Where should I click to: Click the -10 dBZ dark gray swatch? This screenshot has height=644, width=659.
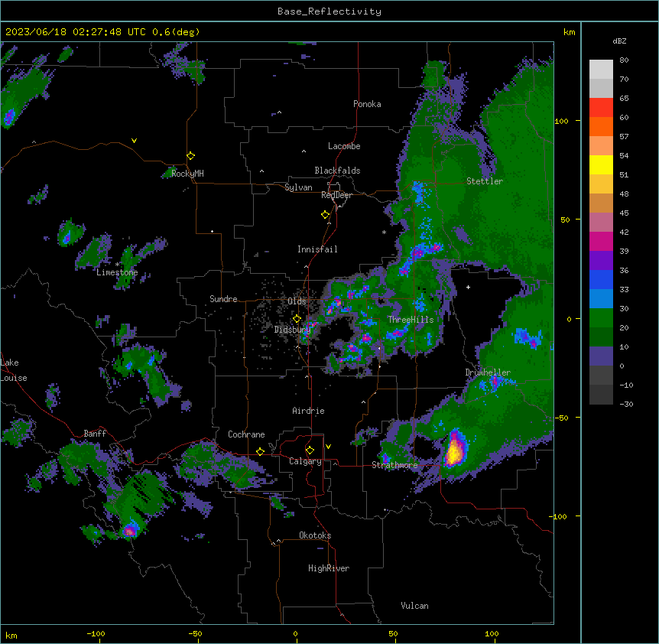[601, 395]
